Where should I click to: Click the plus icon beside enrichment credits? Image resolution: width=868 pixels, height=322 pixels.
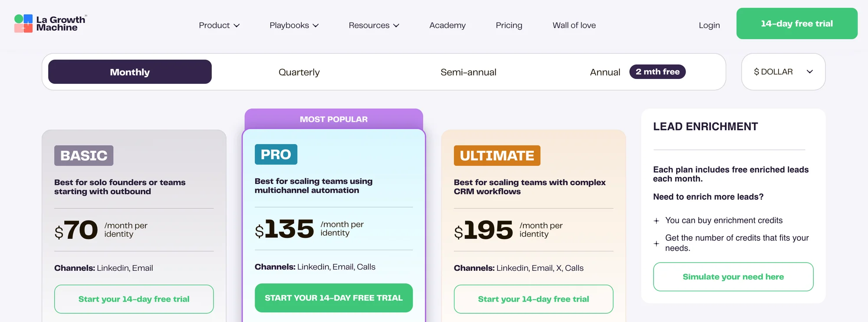pyautogui.click(x=656, y=221)
